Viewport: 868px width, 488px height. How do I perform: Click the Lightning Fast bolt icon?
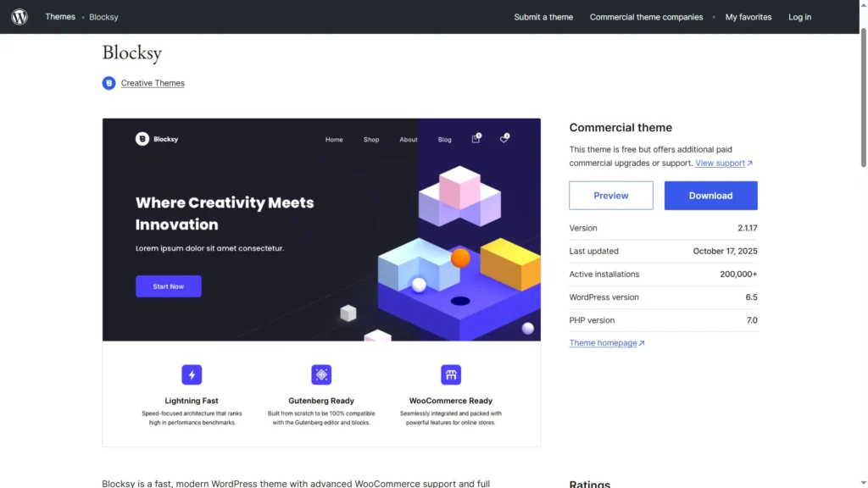click(x=192, y=374)
